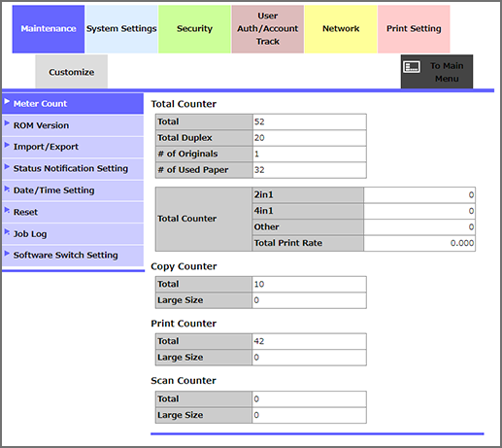The width and height of the screenshot is (502, 448).
Task: Go to the Network tab
Action: [x=341, y=29]
